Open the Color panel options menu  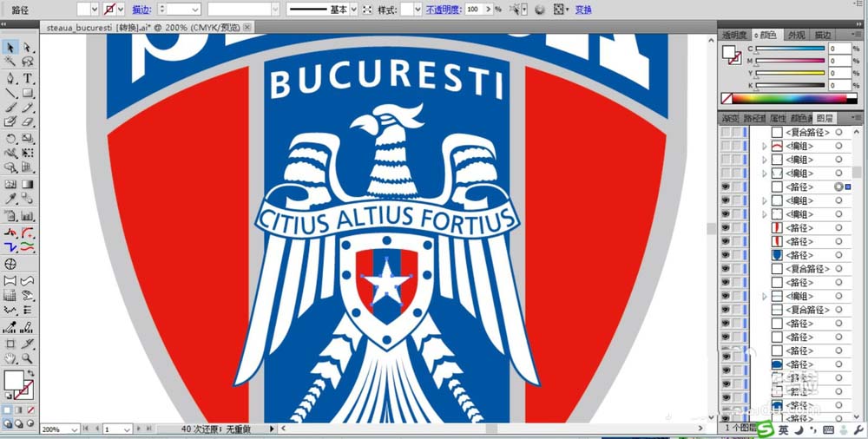pyautogui.click(x=857, y=35)
